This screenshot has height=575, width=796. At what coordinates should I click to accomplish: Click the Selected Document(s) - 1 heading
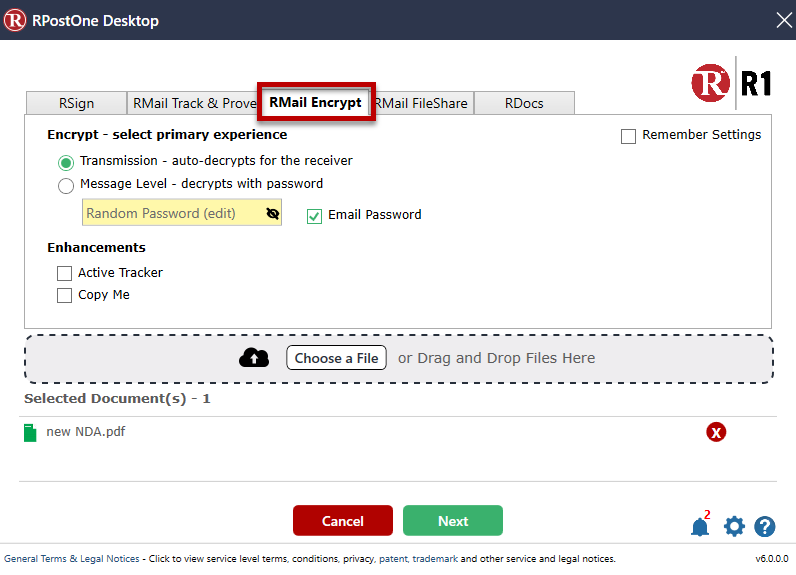pyautogui.click(x=117, y=399)
